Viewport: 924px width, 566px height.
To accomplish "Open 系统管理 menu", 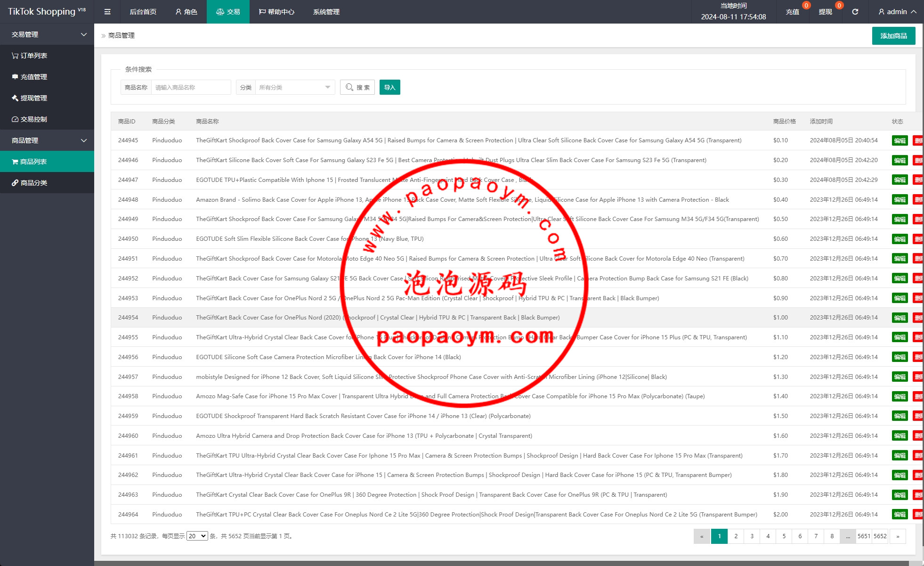I will (326, 12).
